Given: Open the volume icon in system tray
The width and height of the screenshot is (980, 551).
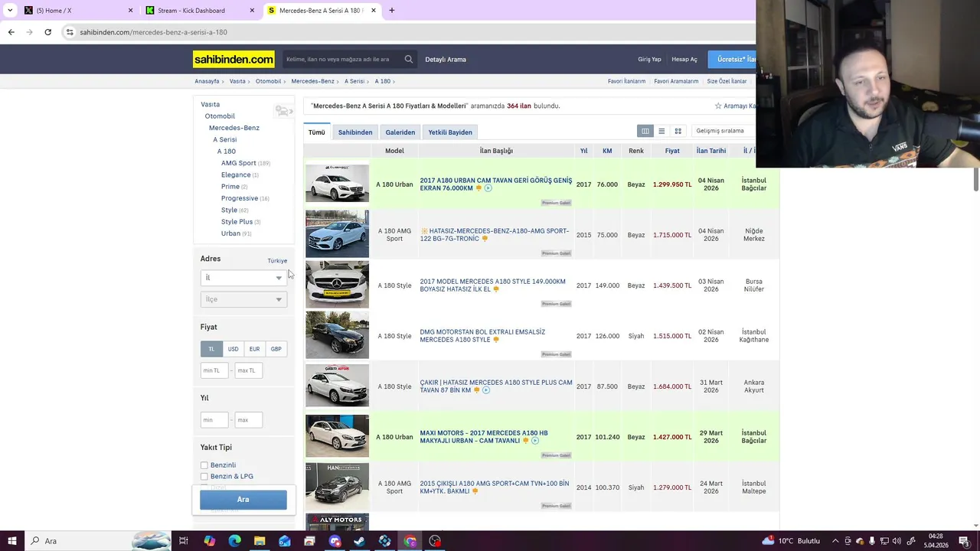Looking at the screenshot, I should pyautogui.click(x=897, y=541).
